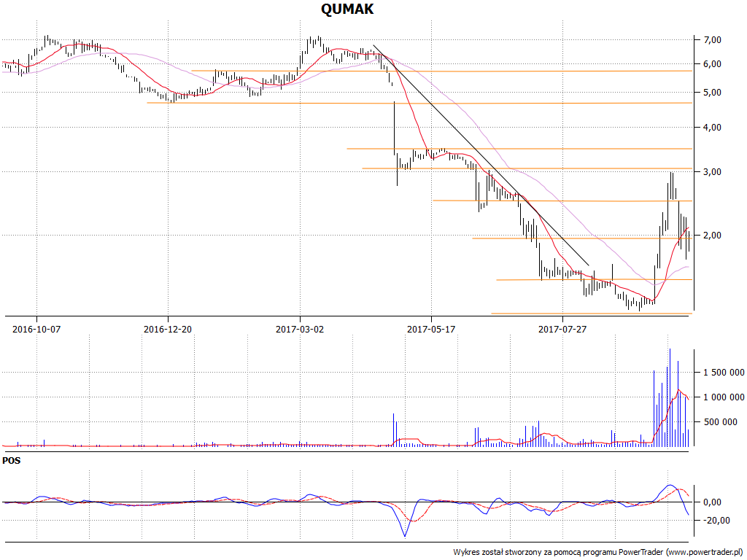747x560 pixels.
Task: Click the POS indicator label
Action: (12, 461)
